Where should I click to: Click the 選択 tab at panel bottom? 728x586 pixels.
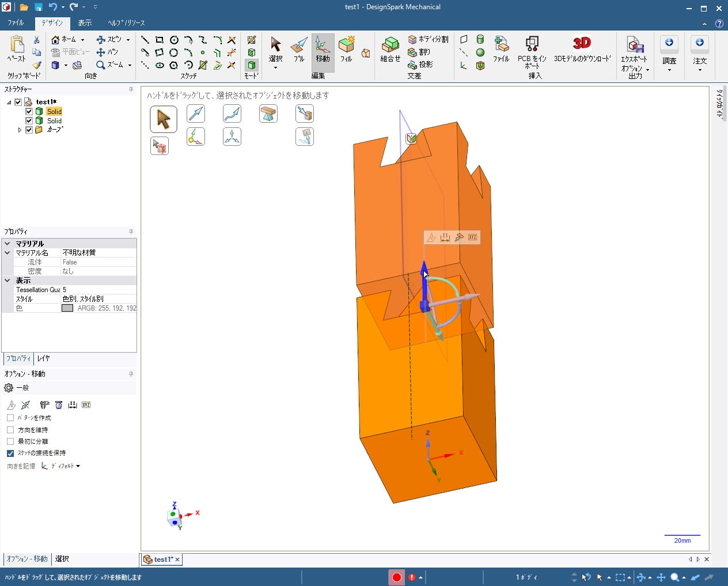point(62,559)
